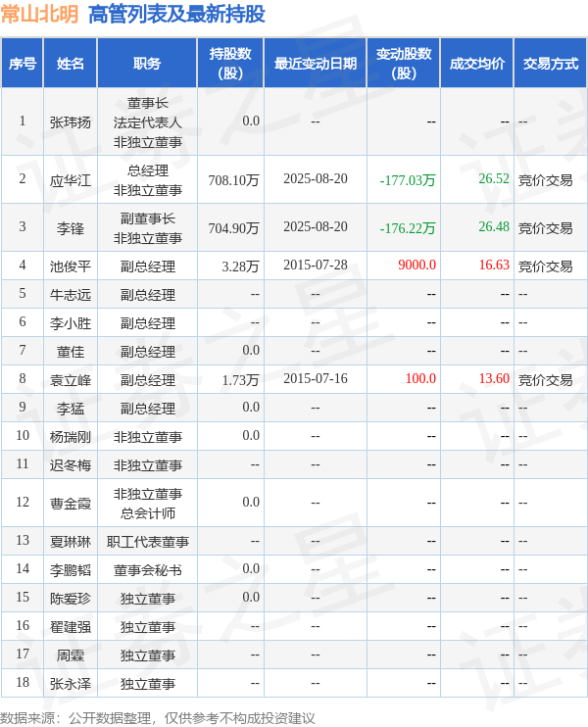The height and width of the screenshot is (727, 588).
Task: Click the title 常山北明
Action: click(x=39, y=14)
